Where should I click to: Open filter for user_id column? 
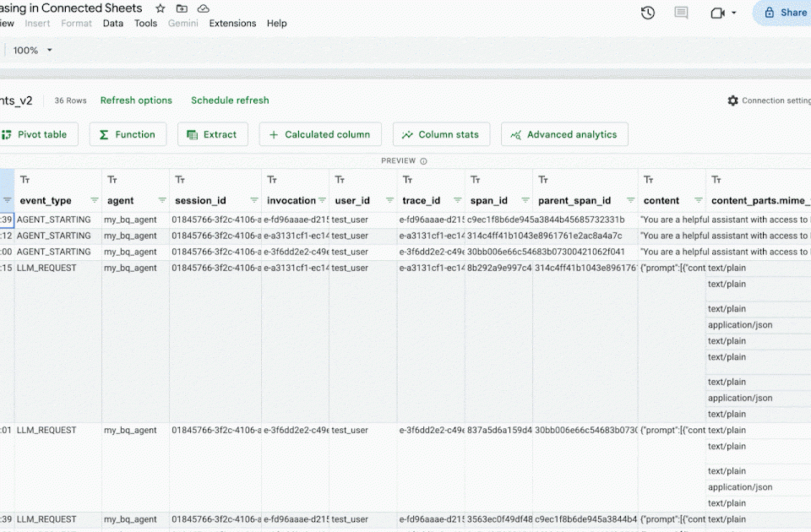coord(389,200)
